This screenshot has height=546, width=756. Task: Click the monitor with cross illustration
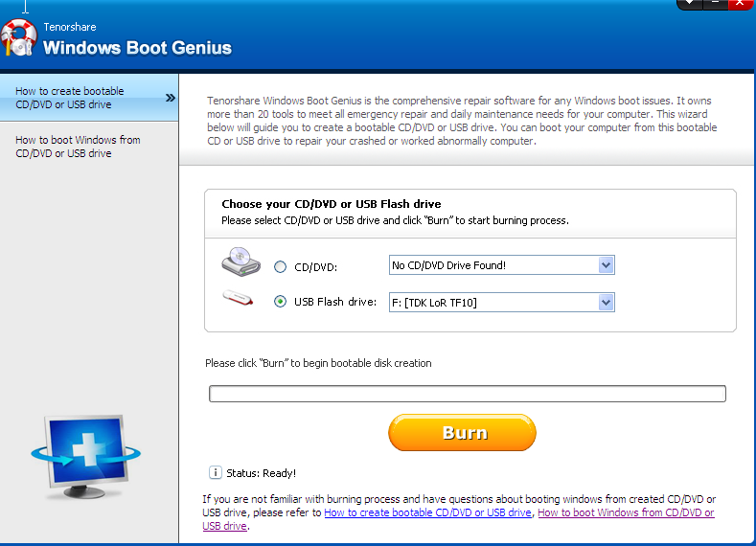pos(86,456)
